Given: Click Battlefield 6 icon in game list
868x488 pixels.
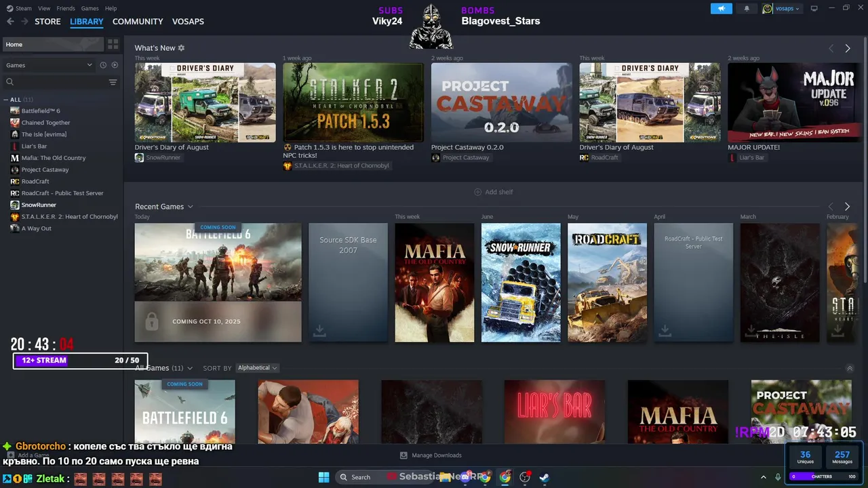Looking at the screenshot, I should pos(15,110).
